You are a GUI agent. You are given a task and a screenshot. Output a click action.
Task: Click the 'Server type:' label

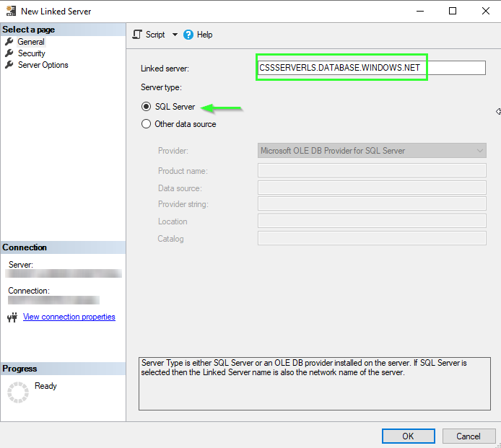(x=162, y=87)
